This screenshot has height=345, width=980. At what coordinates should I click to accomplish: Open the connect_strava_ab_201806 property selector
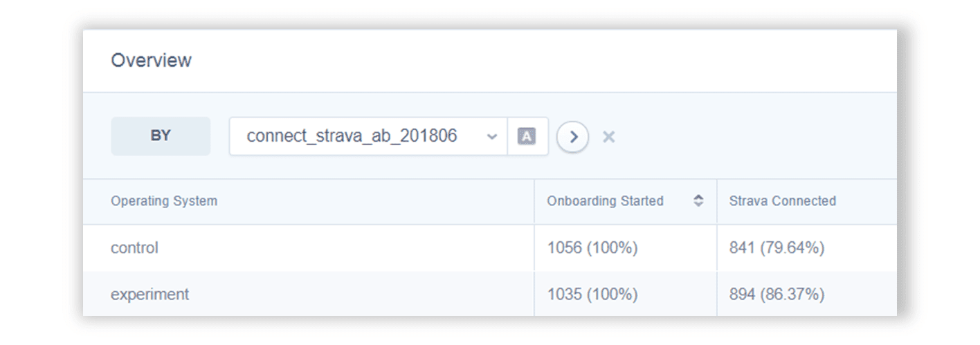(x=352, y=136)
